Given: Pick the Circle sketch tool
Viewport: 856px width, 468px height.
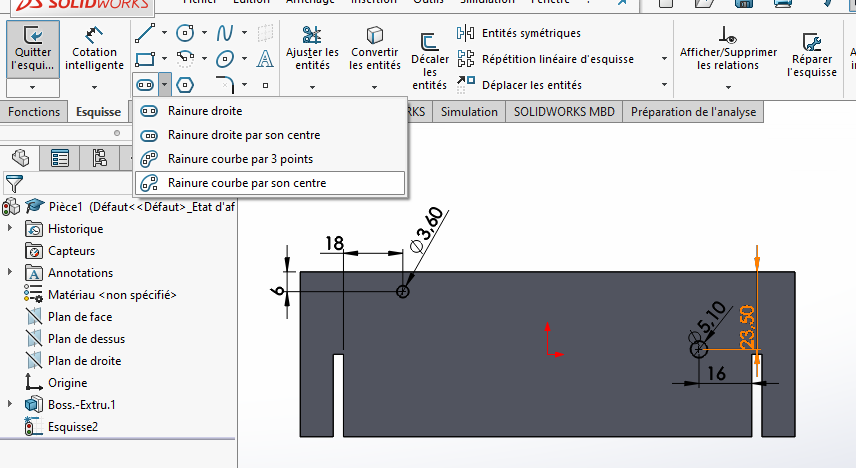Looking at the screenshot, I should [185, 33].
